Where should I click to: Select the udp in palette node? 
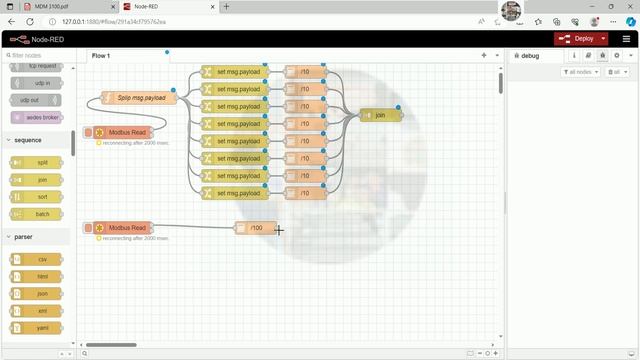pos(36,83)
